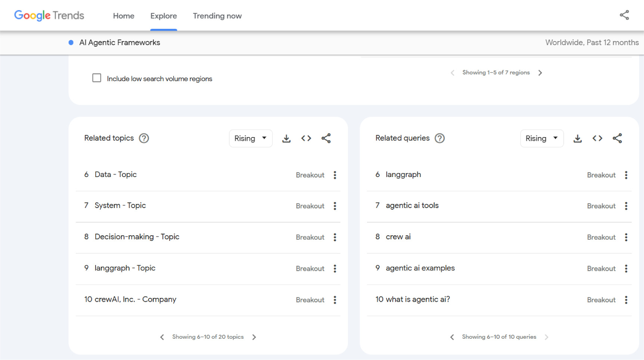Open help for Related queries
The width and height of the screenshot is (644, 360).
(x=440, y=138)
